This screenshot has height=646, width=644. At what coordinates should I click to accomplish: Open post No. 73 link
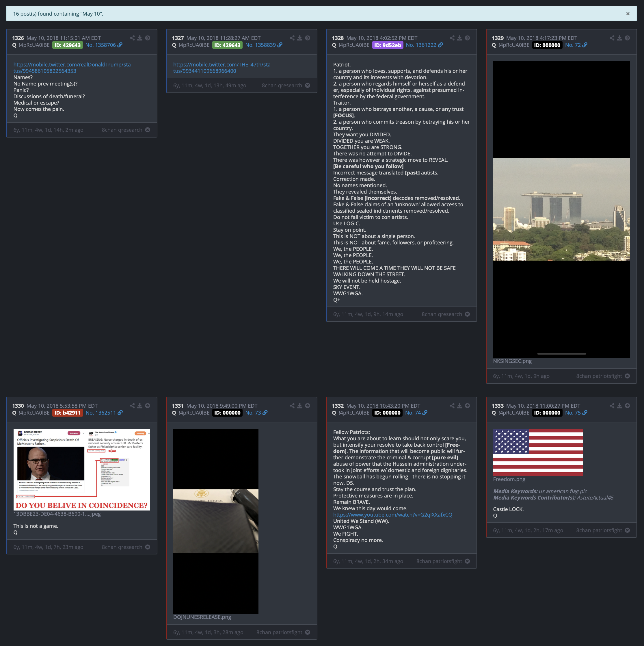point(256,413)
